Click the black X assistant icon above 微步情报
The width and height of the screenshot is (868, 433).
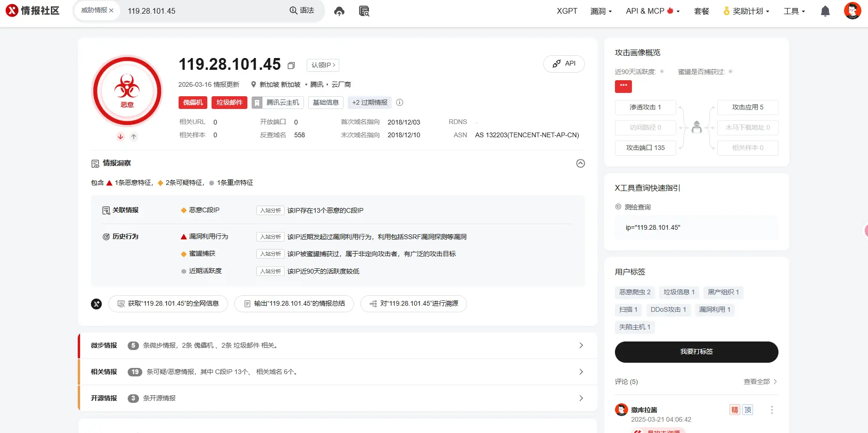[96, 304]
